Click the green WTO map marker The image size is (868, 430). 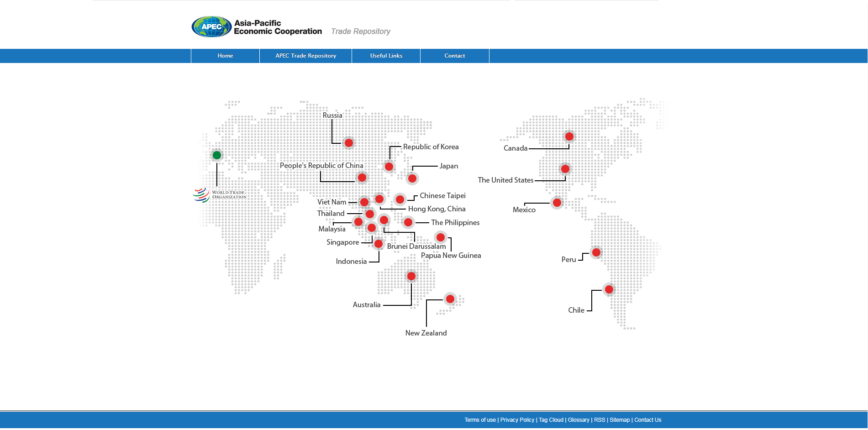coord(217,155)
